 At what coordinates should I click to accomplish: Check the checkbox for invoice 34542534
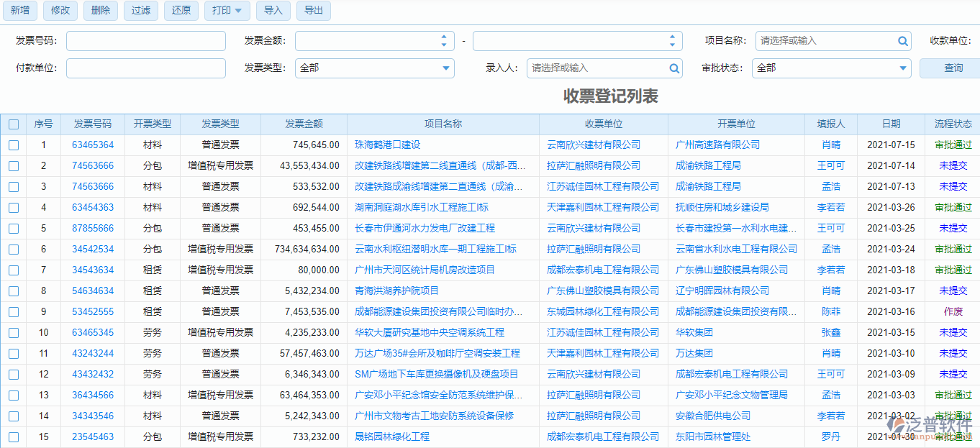click(x=13, y=249)
